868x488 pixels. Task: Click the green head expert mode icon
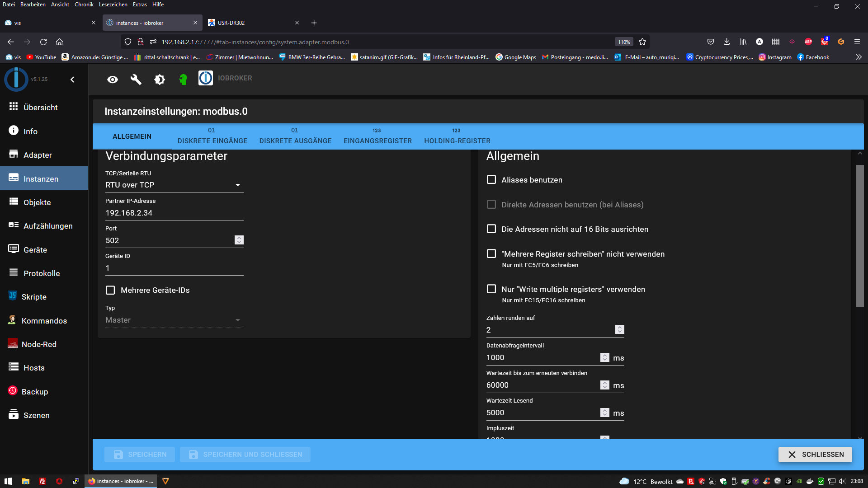tap(183, 80)
